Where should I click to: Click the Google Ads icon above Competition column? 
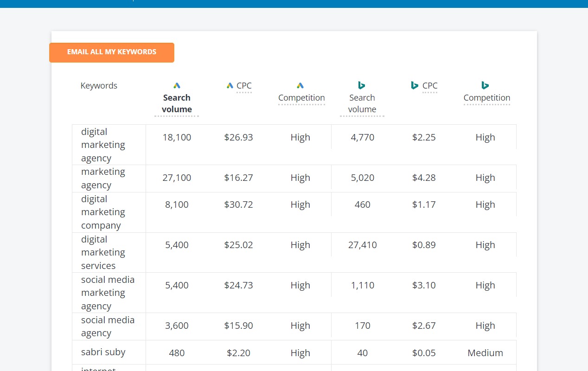coord(300,85)
